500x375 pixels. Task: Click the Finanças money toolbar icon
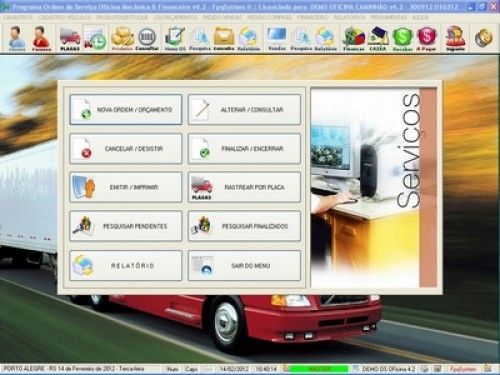[x=354, y=39]
